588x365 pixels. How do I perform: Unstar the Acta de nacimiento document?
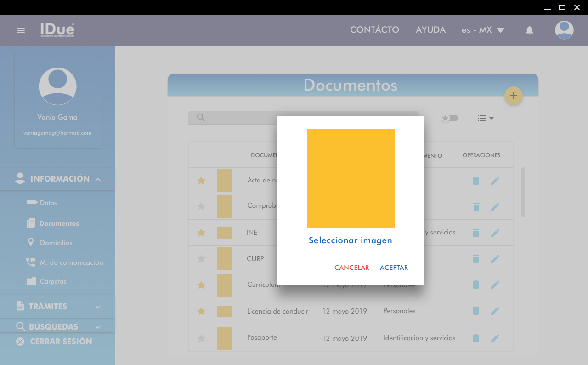click(201, 181)
